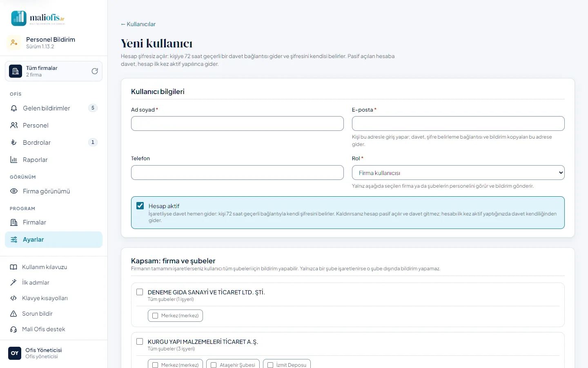Viewport: 588px width, 368px height.
Task: Open the Tüm firmalar company selector
Action: coord(53,71)
